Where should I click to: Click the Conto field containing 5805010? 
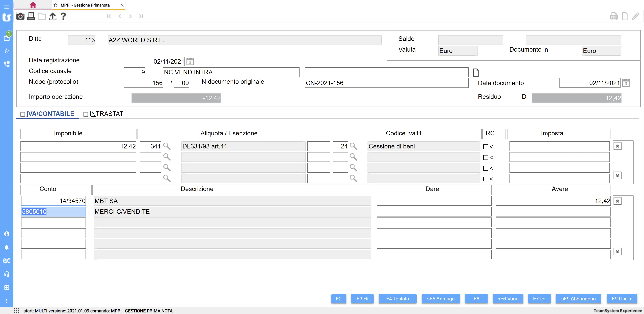click(x=53, y=212)
